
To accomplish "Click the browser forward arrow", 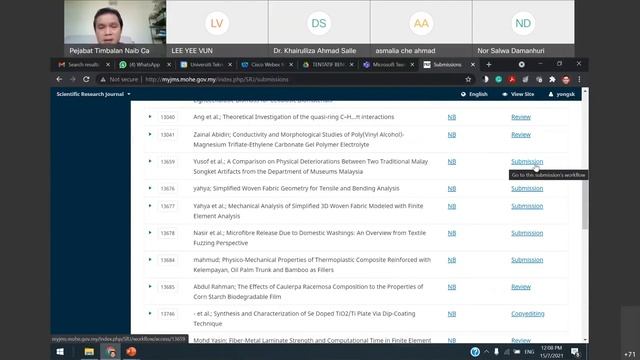I will pyautogui.click(x=73, y=79).
